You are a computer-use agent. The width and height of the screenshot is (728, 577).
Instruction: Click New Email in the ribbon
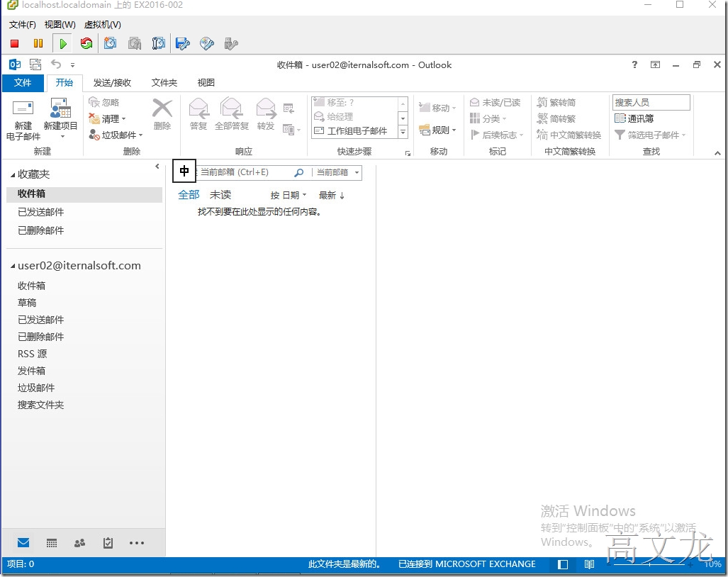(23, 120)
